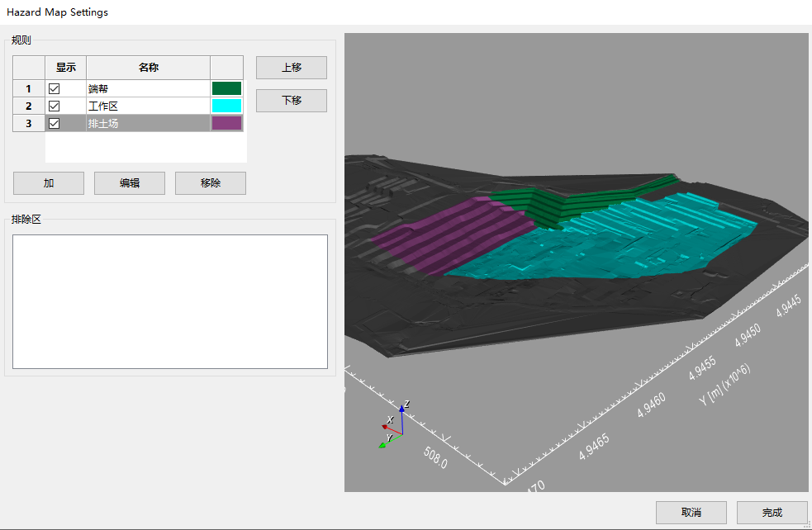
Task: Cancel the dialog with 取消
Action: coord(691,513)
